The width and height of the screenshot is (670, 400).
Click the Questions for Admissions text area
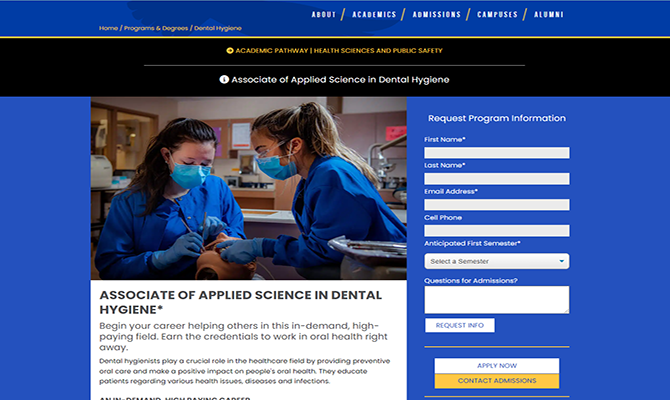[496, 300]
